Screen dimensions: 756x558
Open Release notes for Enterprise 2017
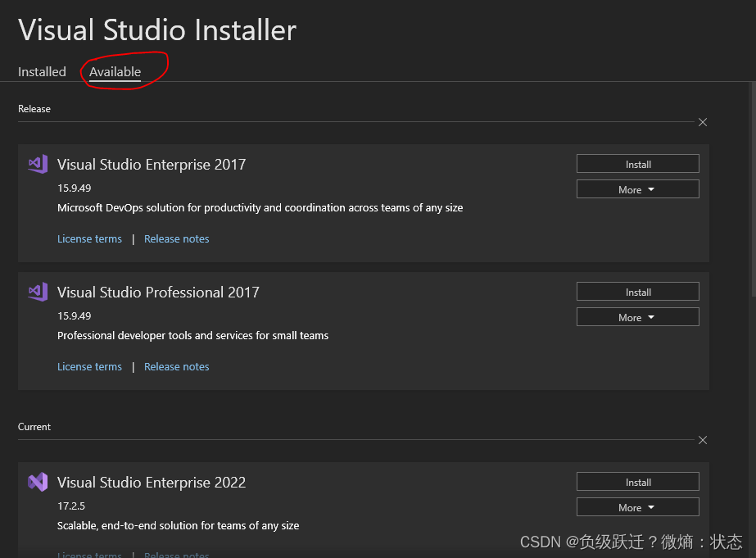coord(176,238)
